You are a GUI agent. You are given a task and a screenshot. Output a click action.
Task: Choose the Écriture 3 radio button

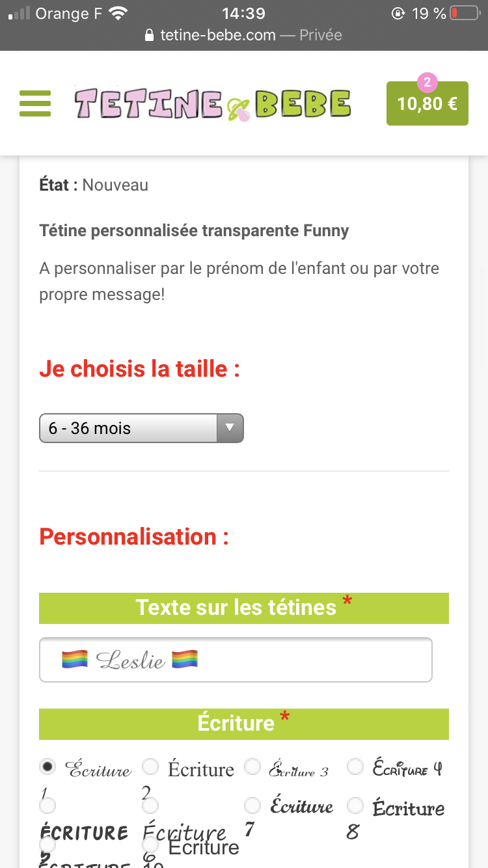coord(252,767)
